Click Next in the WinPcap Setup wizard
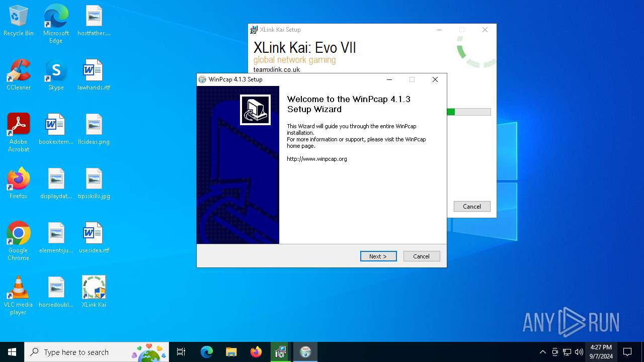 (x=378, y=256)
